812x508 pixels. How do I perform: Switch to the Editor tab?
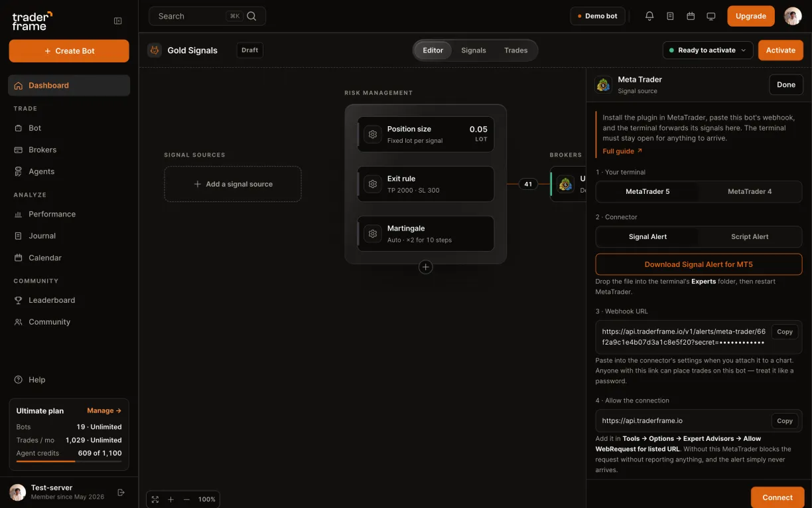click(x=433, y=50)
